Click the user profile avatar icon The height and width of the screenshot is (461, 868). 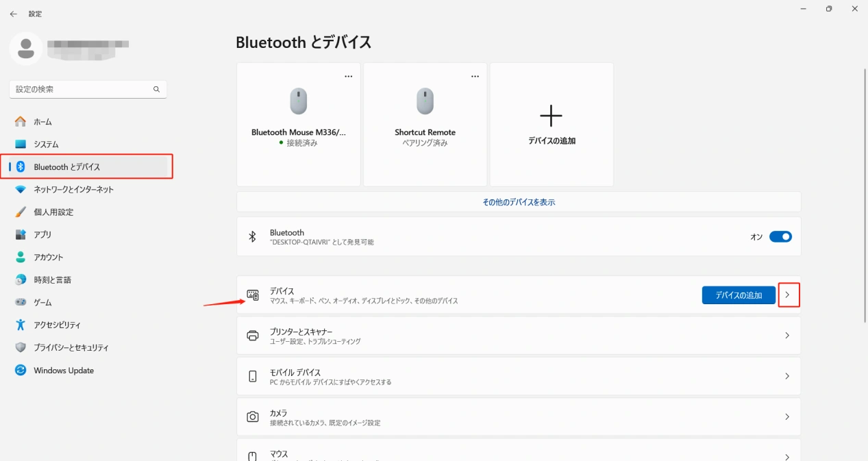pos(26,48)
